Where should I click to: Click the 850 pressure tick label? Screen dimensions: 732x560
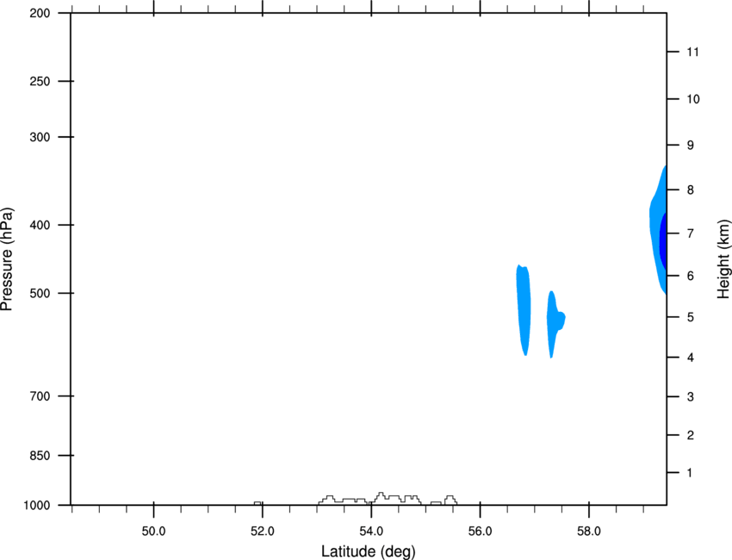click(x=40, y=456)
